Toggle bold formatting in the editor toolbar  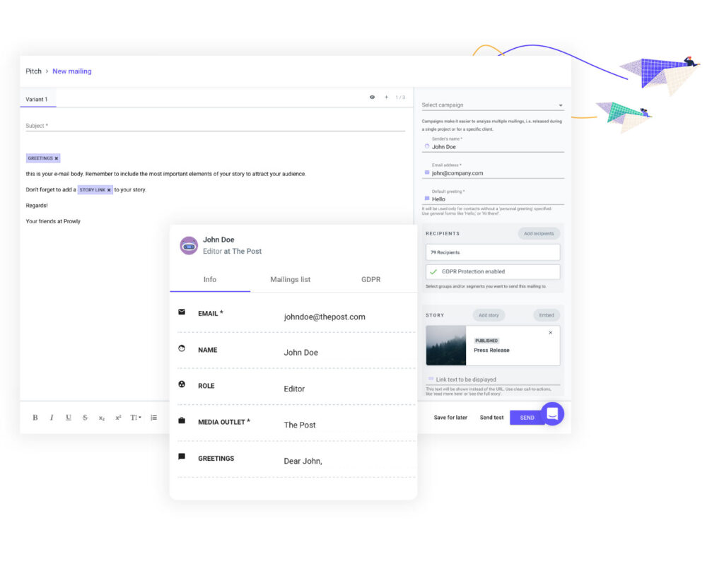[35, 418]
